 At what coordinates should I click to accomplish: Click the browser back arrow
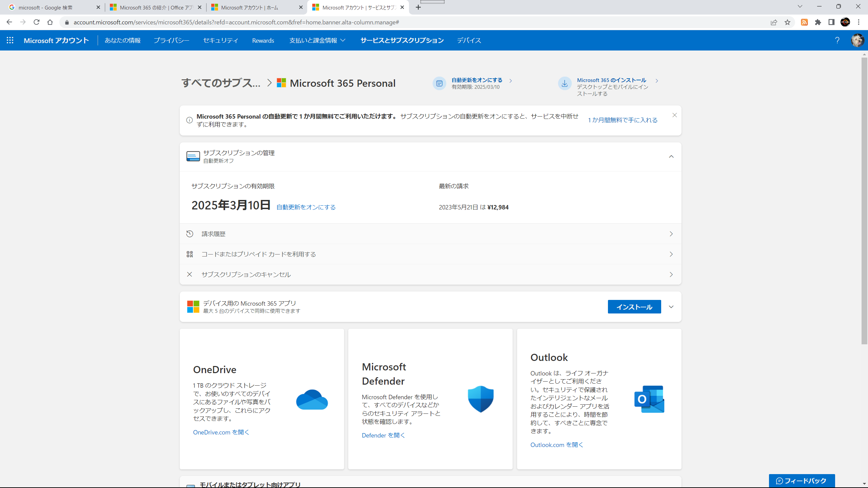coord(9,22)
